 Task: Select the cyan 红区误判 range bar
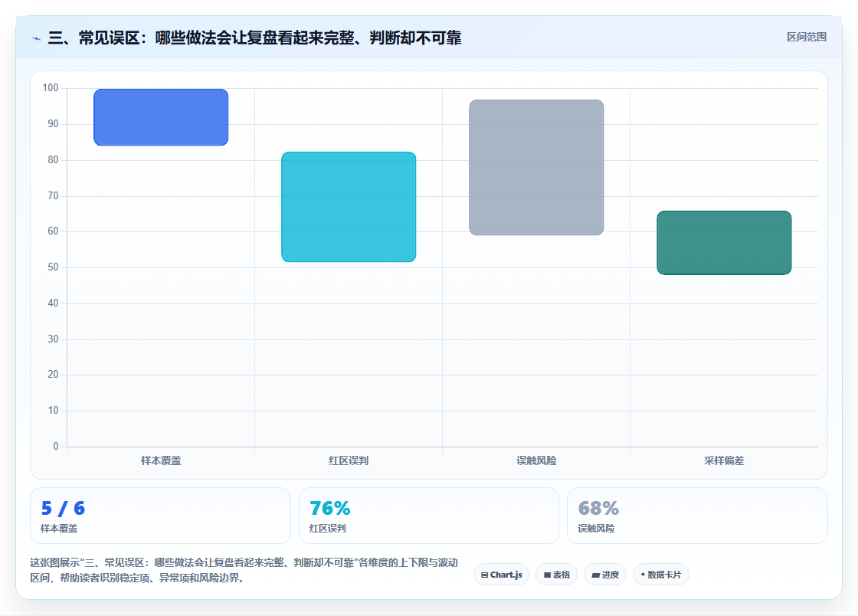(349, 207)
